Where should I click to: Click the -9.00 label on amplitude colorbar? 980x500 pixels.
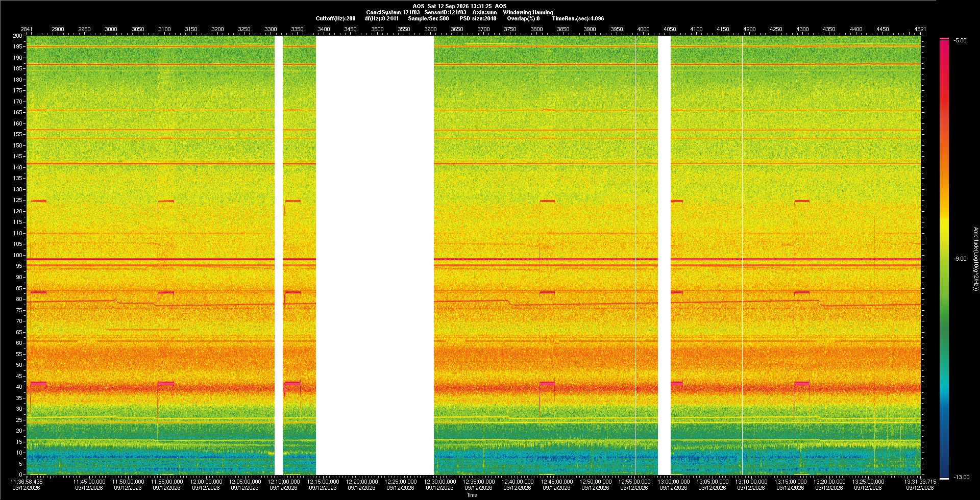click(960, 259)
